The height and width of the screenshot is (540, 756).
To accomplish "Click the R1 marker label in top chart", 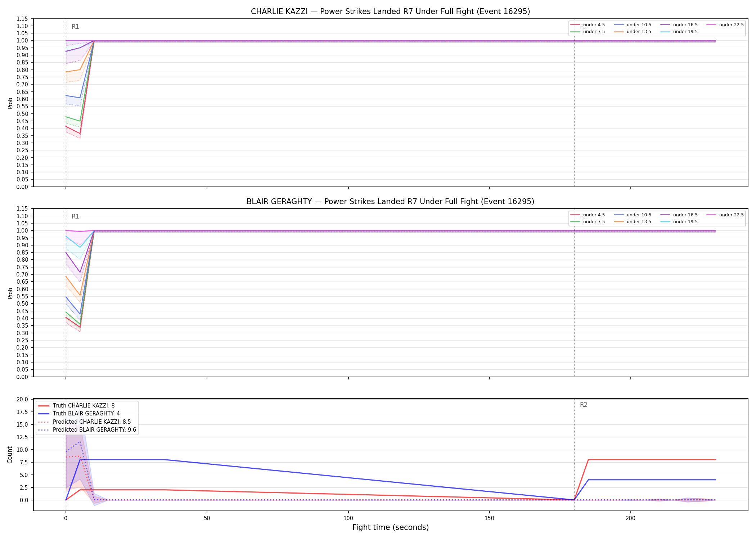I will pyautogui.click(x=75, y=27).
